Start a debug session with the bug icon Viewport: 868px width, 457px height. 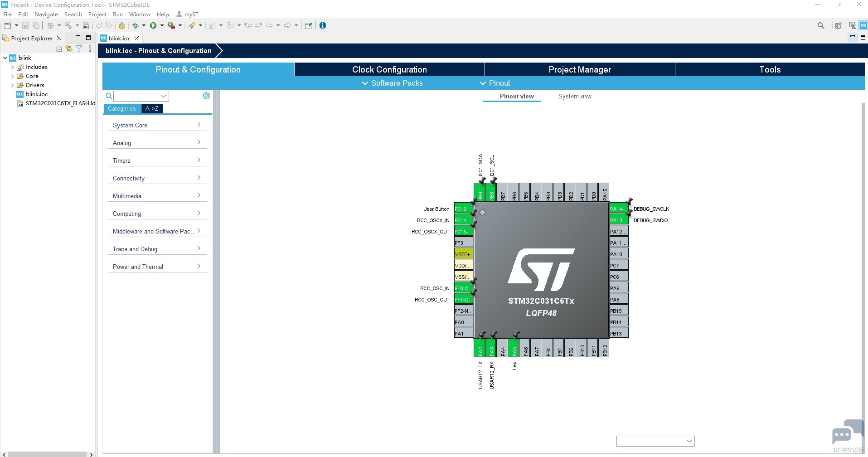135,25
